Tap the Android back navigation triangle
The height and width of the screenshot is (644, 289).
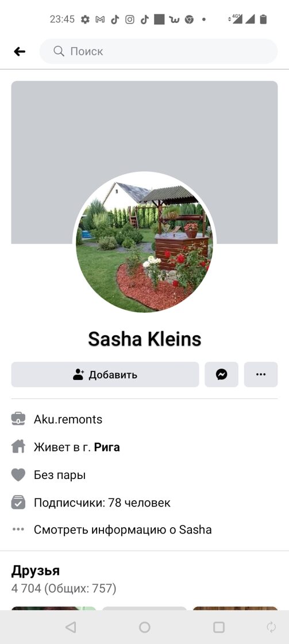[71, 627]
